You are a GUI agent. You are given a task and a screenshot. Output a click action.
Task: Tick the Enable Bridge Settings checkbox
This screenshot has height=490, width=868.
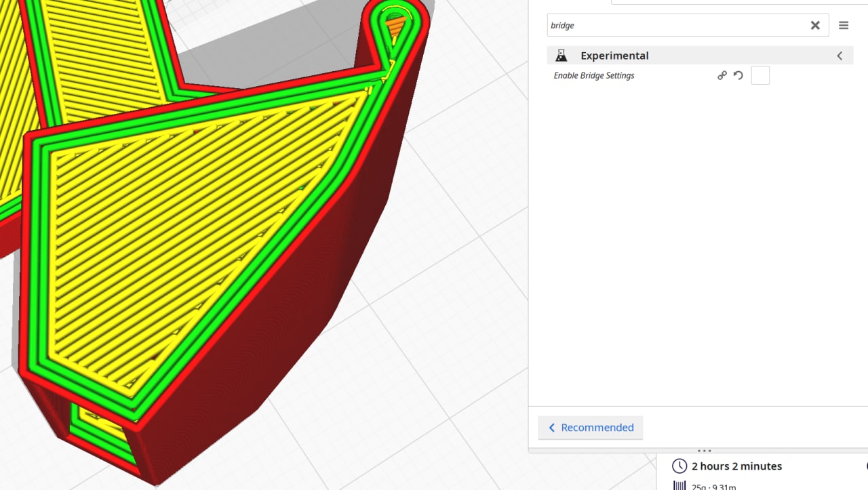(x=760, y=75)
